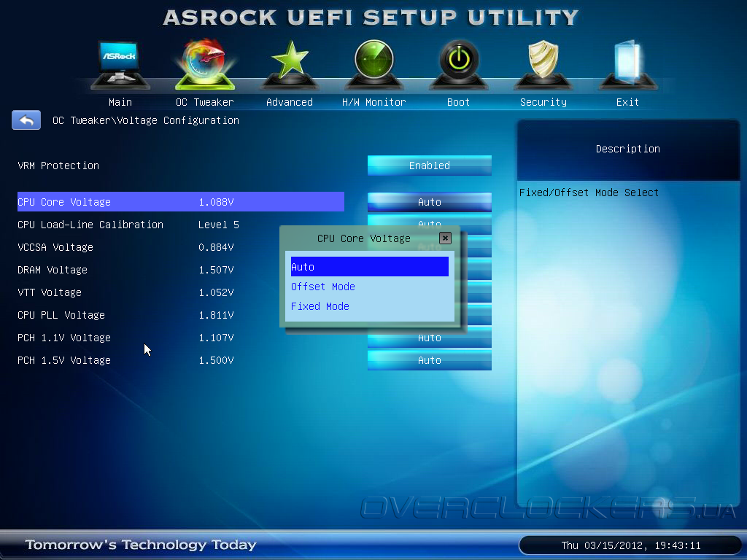Click the 1.500V PCH value
The width and height of the screenshot is (747, 560).
(216, 360)
